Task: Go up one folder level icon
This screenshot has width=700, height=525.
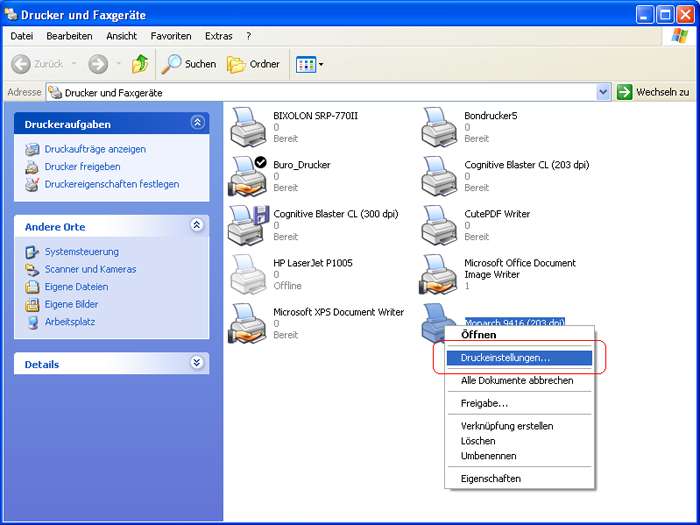Action: [140, 64]
